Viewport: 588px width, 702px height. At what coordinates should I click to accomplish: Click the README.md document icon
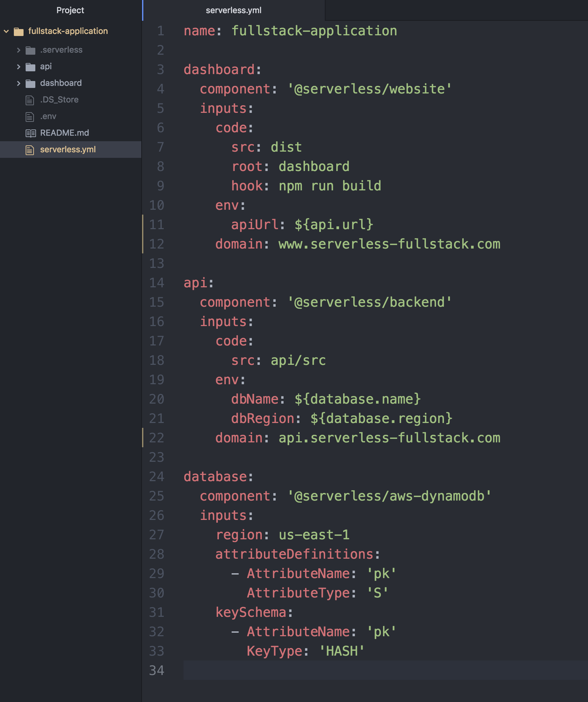(x=30, y=133)
